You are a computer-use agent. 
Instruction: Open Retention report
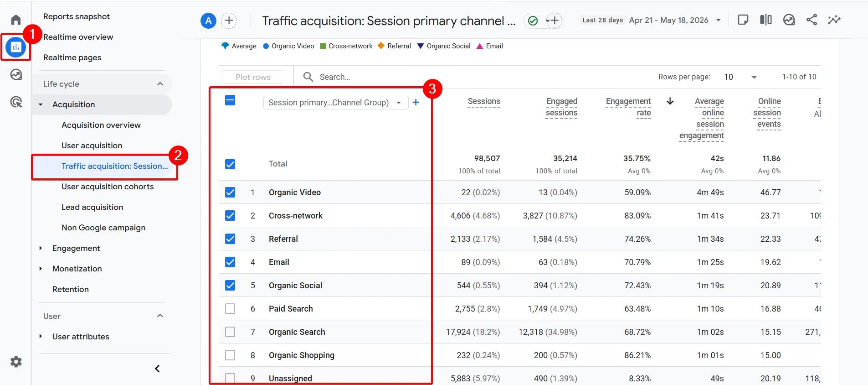(x=71, y=289)
